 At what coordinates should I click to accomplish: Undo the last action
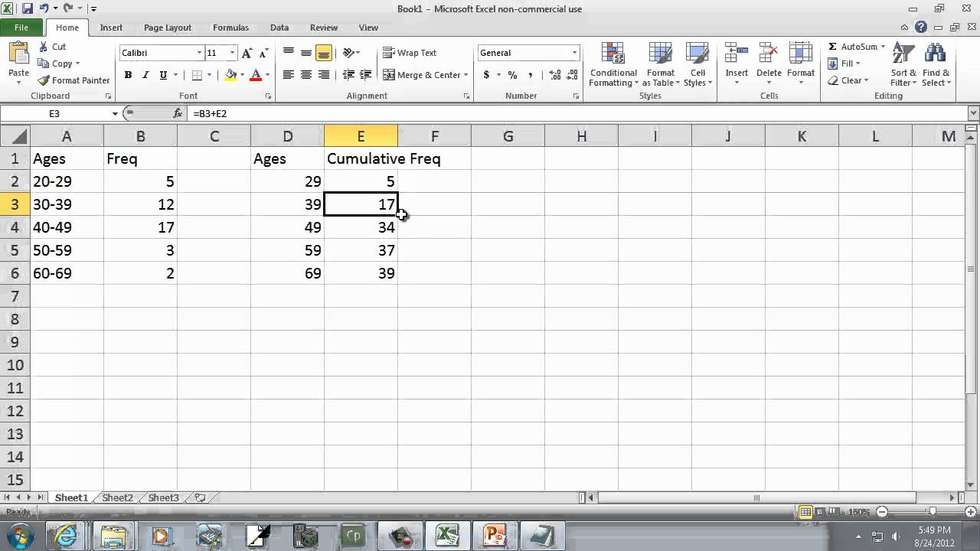tap(44, 8)
